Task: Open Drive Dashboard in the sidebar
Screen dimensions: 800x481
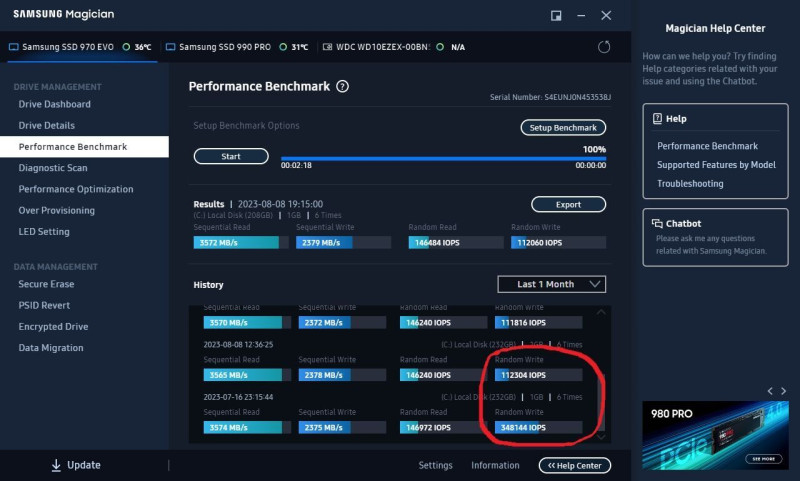Action: 55,104
